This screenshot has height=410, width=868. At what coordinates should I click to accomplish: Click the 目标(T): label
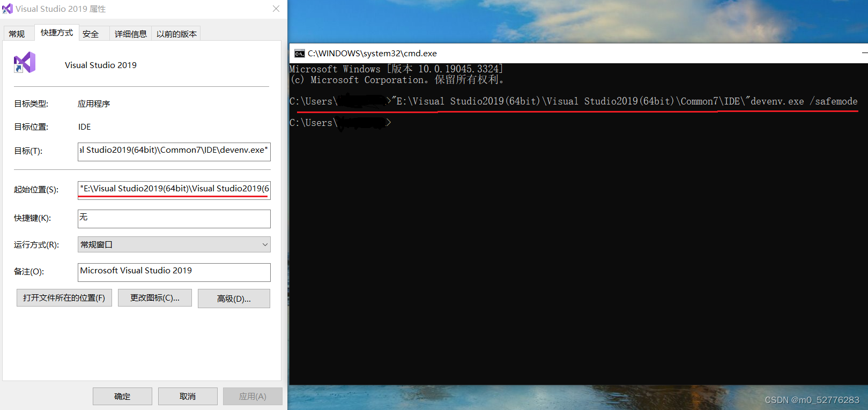coord(28,151)
